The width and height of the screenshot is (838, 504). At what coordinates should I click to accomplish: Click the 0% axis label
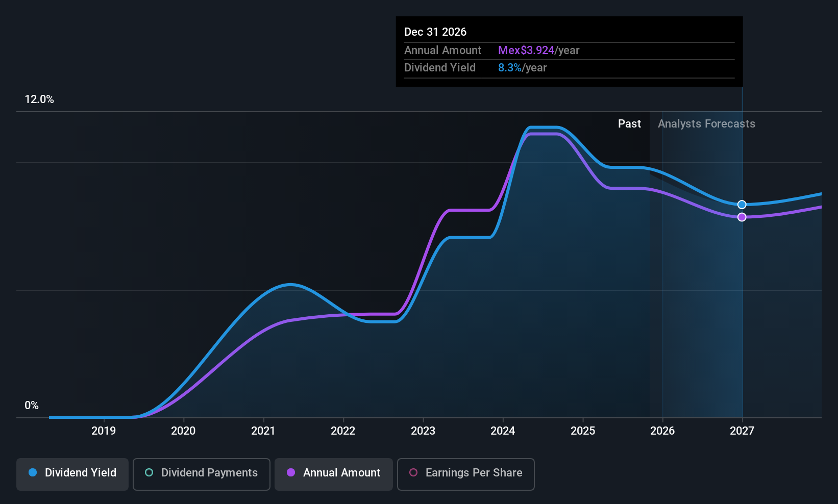(32, 405)
